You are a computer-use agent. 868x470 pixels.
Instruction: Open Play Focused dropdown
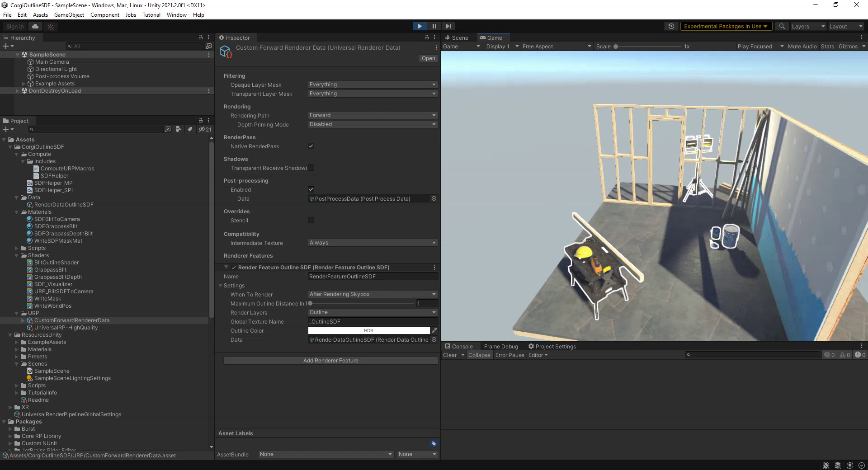[760, 47]
